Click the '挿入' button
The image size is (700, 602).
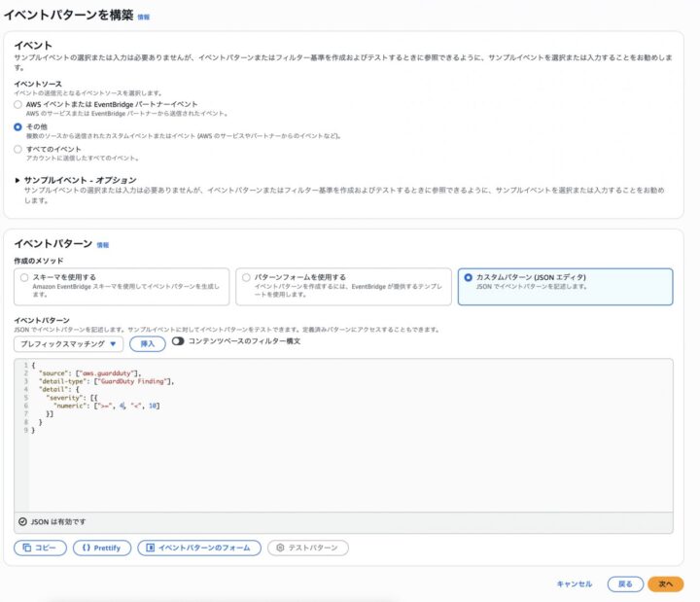(148, 343)
